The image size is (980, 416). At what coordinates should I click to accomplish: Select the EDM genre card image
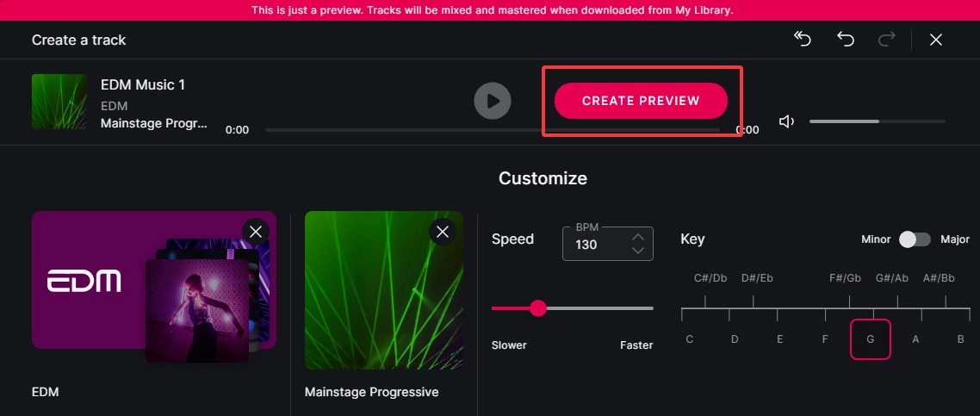(x=154, y=288)
